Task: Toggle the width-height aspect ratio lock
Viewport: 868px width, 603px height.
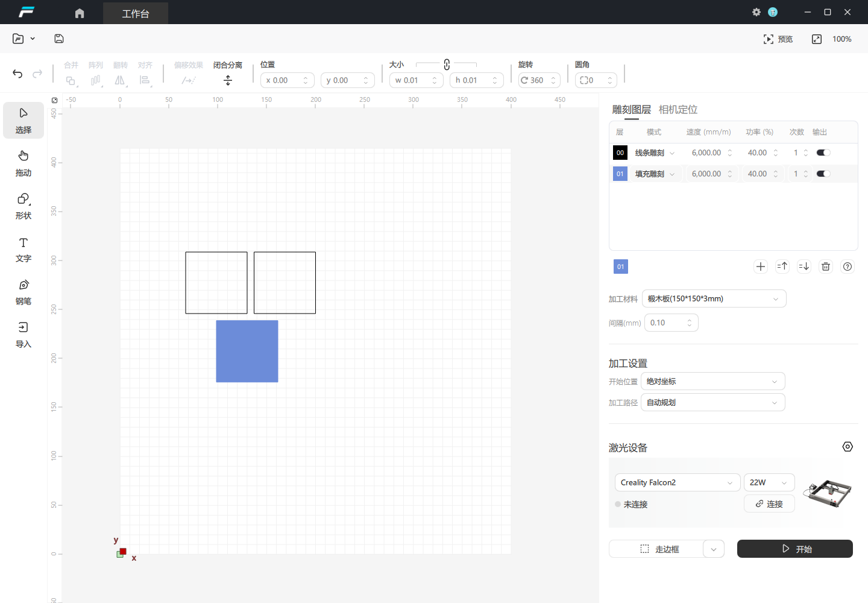Action: (x=447, y=65)
